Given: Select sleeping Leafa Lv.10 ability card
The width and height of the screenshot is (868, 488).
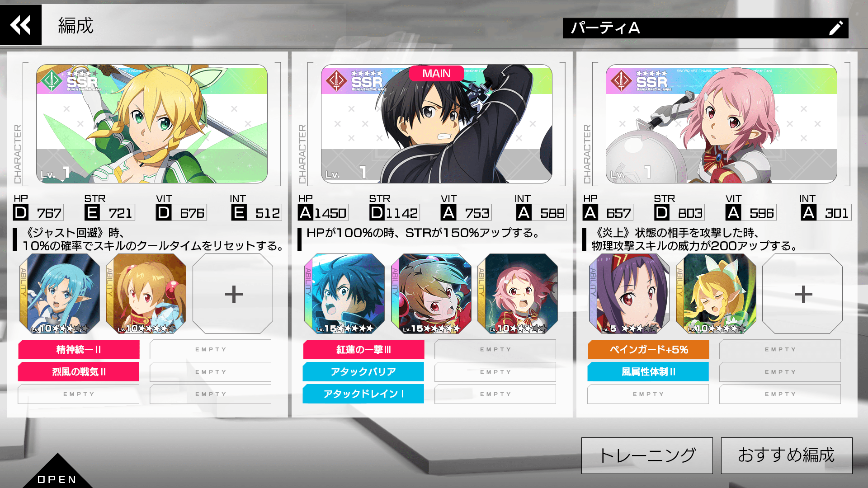Looking at the screenshot, I should point(716,294).
